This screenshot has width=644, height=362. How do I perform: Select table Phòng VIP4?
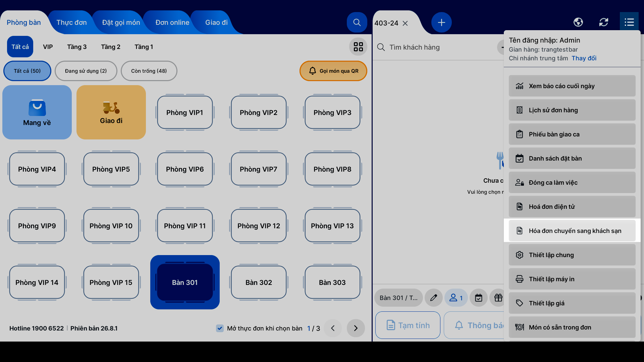pos(37,169)
